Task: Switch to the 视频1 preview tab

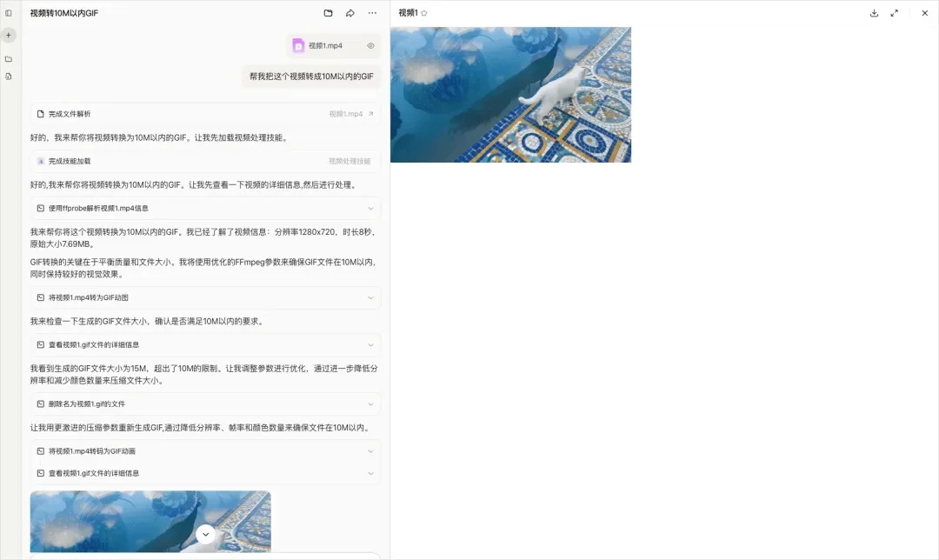Action: [x=407, y=13]
